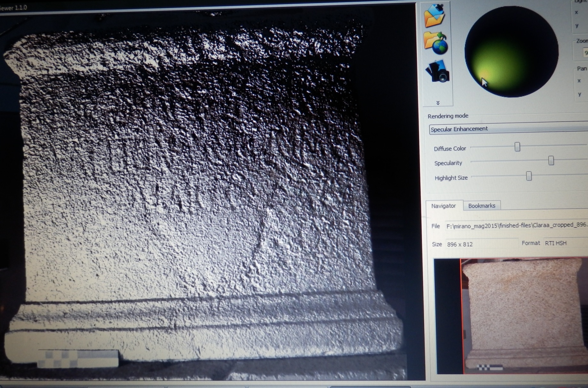Click the Navigator thumbnail preview
This screenshot has width=588, height=388.
[511, 316]
